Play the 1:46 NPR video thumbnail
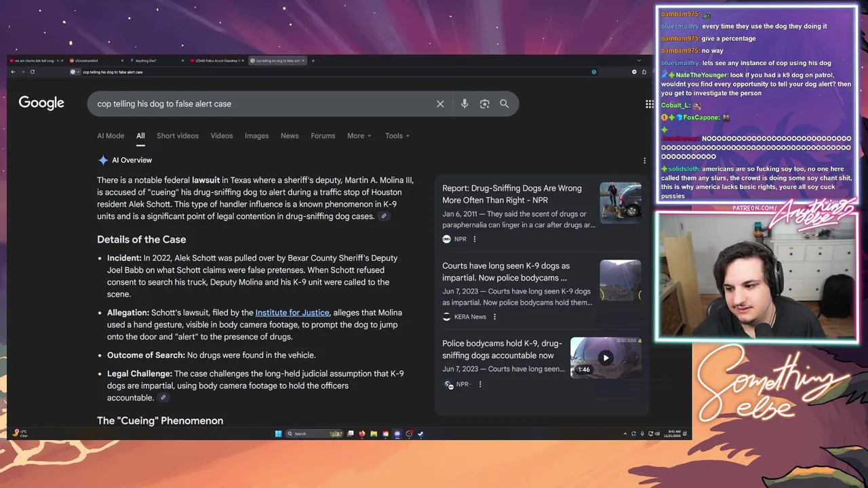The image size is (868, 488). tap(606, 358)
